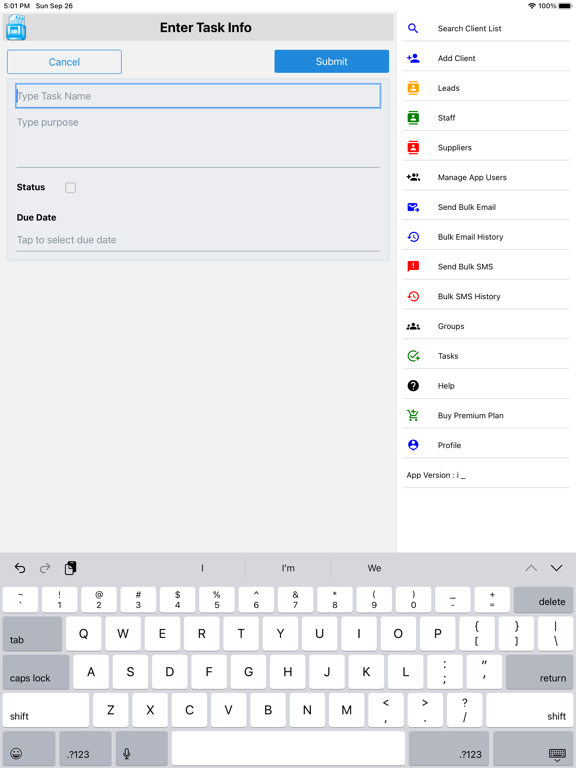Screen dimensions: 576x768
Task: Tap the keyboard space bar
Action: pos(288,749)
